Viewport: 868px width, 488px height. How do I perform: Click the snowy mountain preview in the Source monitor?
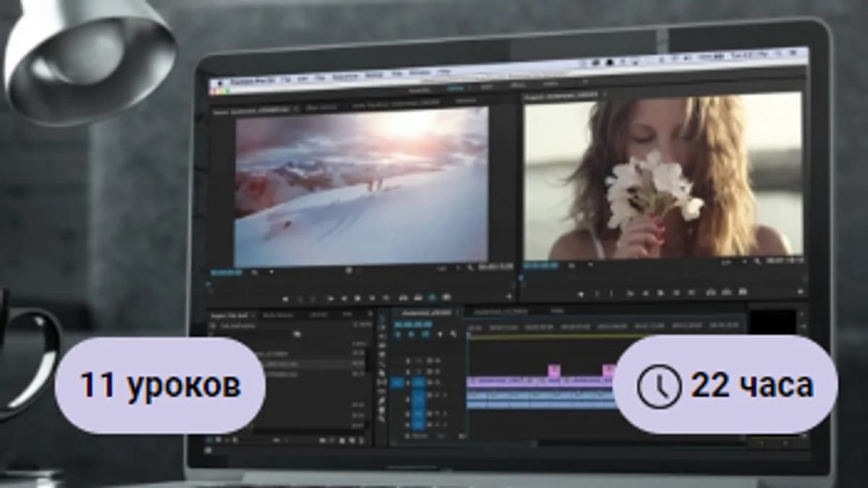tap(362, 187)
